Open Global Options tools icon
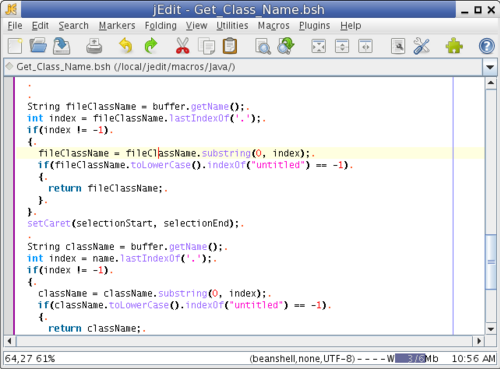The width and height of the screenshot is (500, 369). click(x=421, y=46)
